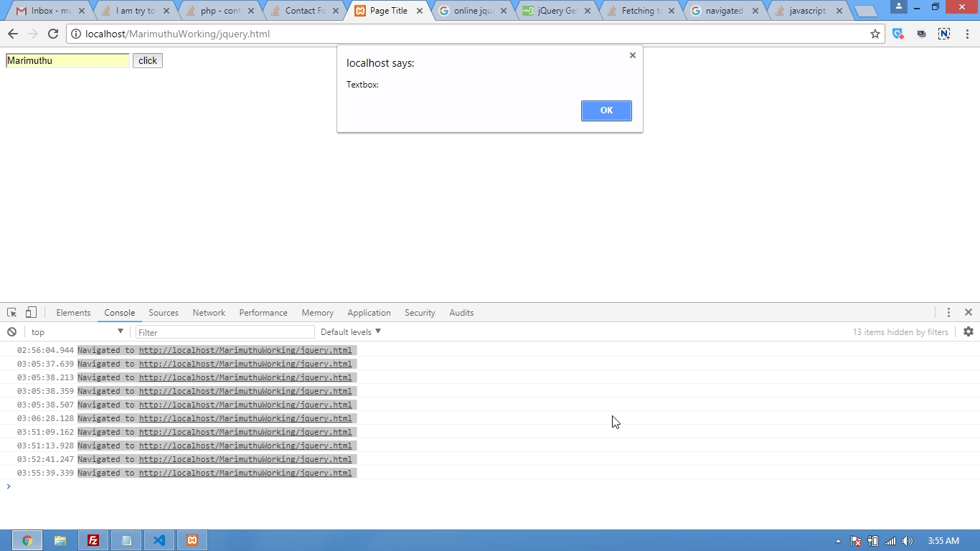Expand hidden system tray icons
980x551 pixels.
(837, 540)
